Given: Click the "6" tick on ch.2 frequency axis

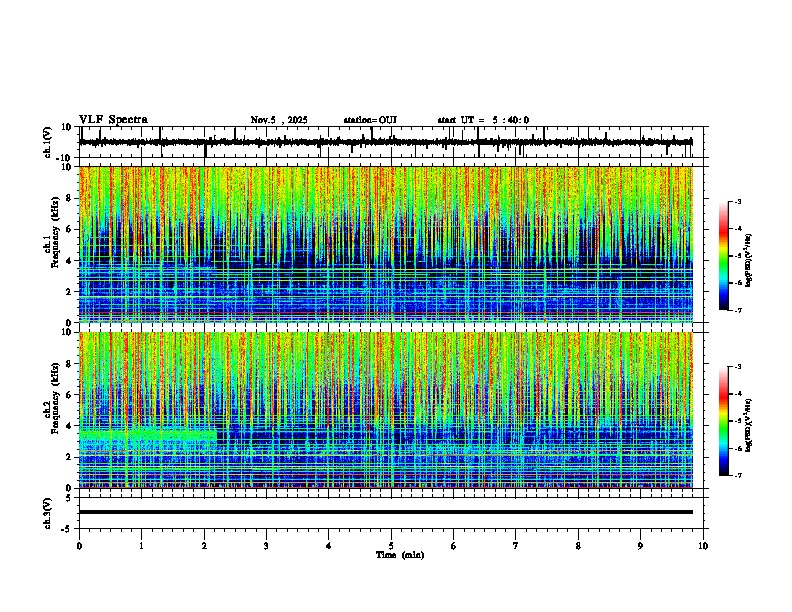Looking at the screenshot, I should pos(70,395).
